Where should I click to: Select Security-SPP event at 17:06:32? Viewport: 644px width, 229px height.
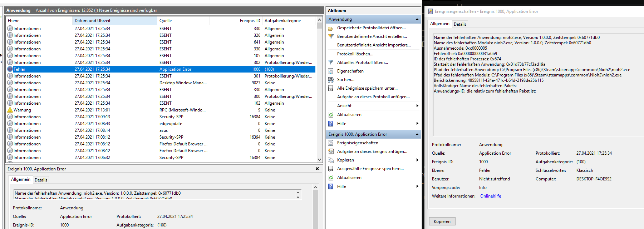pyautogui.click(x=161, y=158)
